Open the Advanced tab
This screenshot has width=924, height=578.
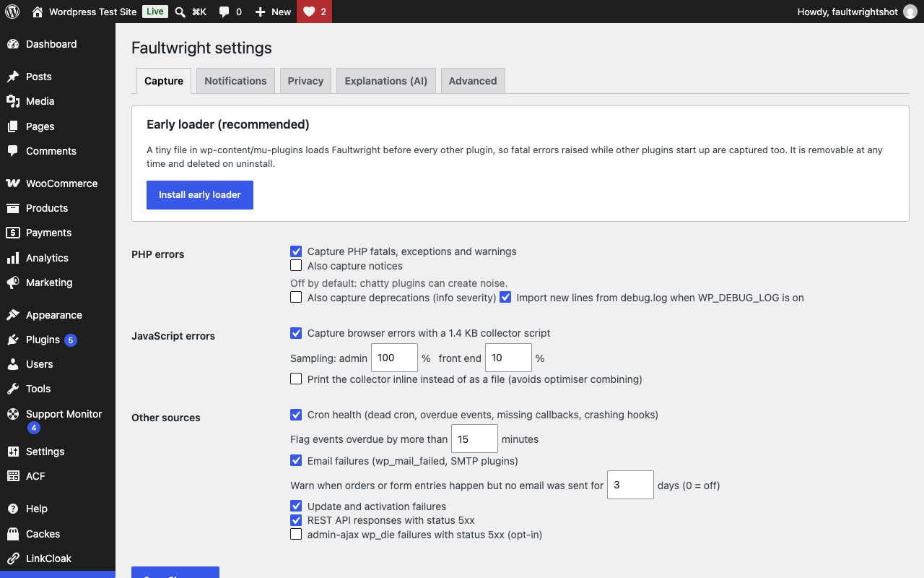click(x=473, y=81)
